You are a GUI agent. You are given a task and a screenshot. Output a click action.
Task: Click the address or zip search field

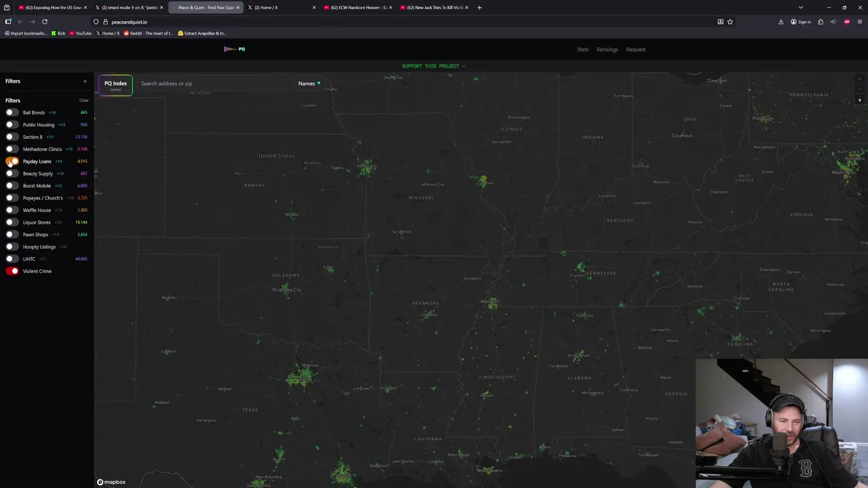coord(214,83)
